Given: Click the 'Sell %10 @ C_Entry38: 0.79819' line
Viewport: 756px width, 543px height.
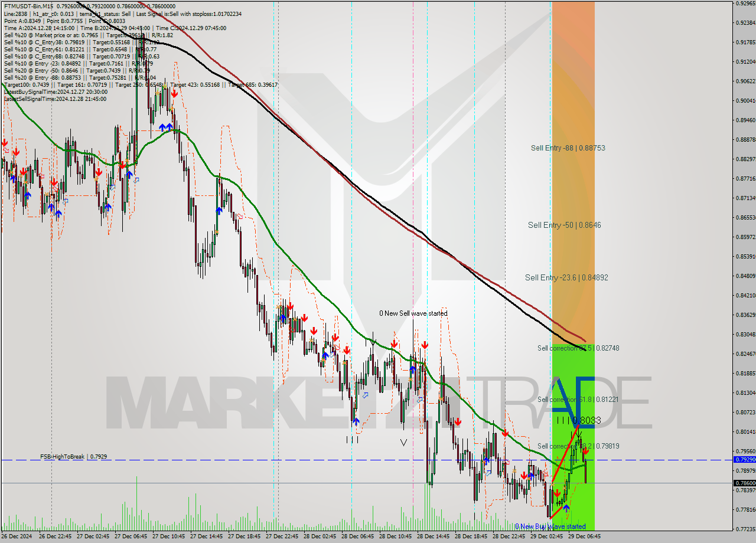Looking at the screenshot, I should (80, 42).
